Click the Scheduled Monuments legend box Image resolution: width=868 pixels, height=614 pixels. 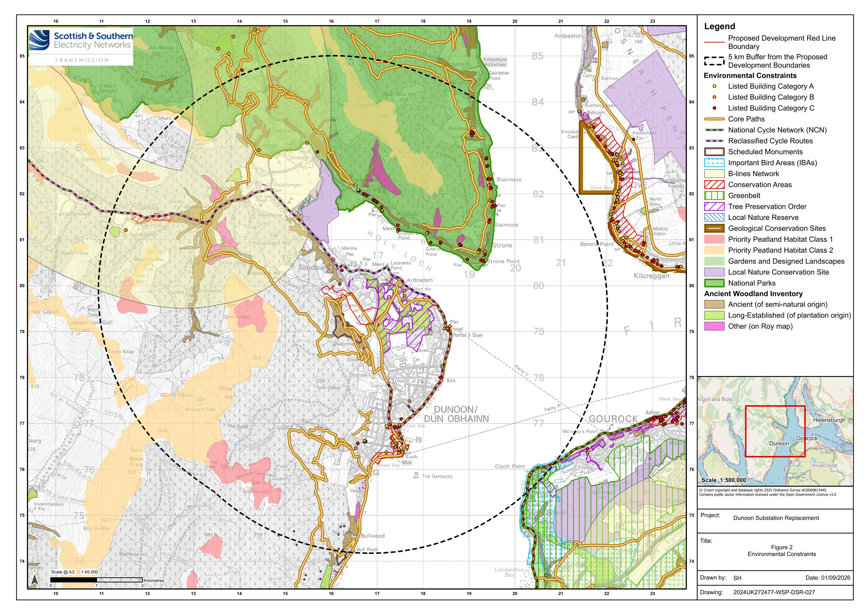714,152
